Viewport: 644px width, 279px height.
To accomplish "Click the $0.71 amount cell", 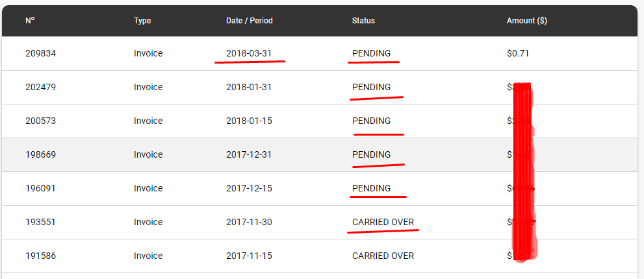I will click(x=518, y=53).
